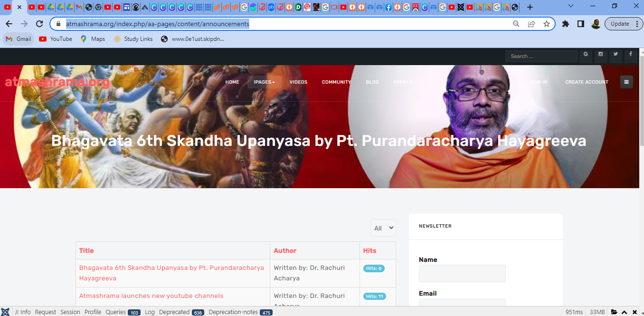
Task: Open the Twitter icon in top bar
Action: point(616,55)
